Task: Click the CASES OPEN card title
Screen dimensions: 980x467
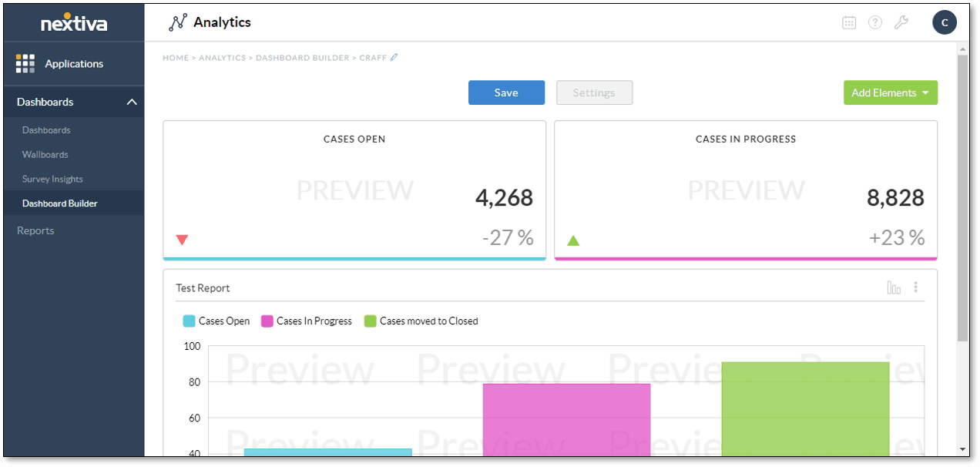Action: tap(354, 139)
